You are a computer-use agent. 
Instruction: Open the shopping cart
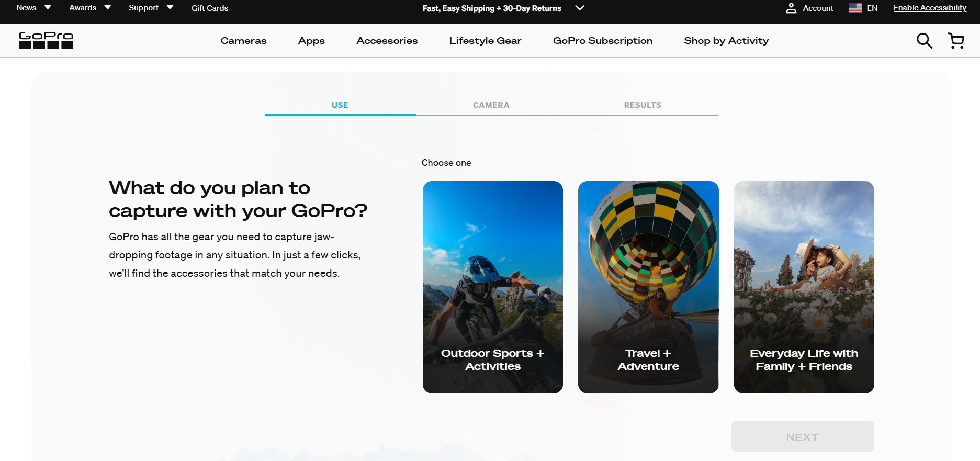click(956, 41)
